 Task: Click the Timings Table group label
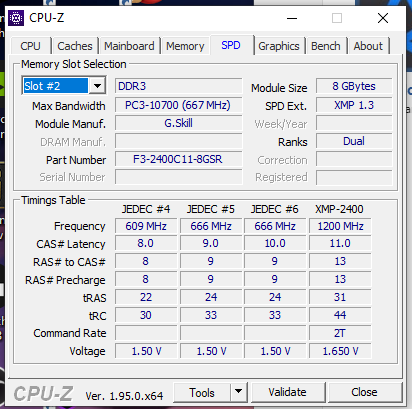(53, 200)
